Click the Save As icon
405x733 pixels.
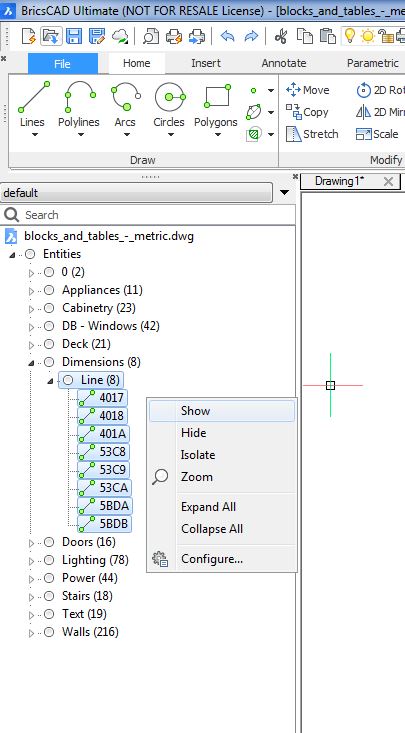[x=97, y=36]
